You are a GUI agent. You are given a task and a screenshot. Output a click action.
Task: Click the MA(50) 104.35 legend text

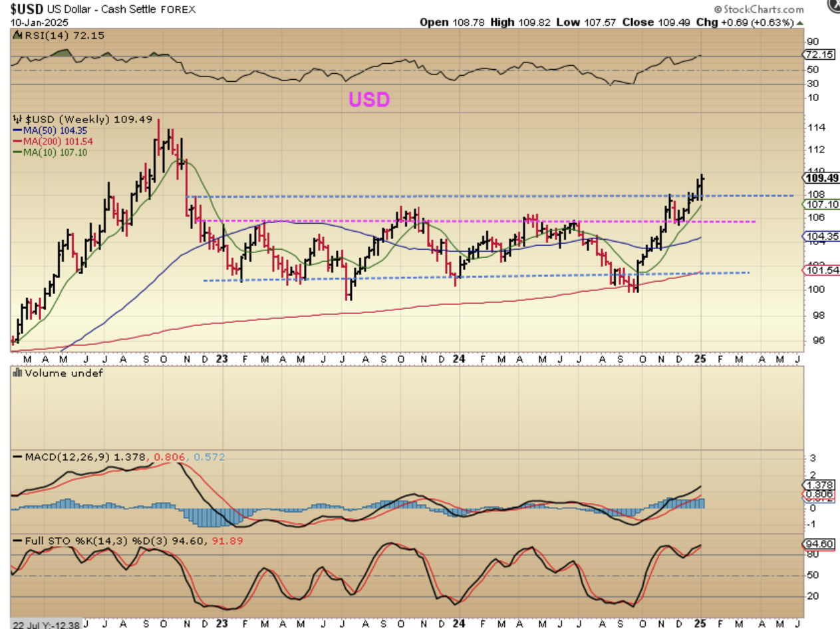[55, 131]
